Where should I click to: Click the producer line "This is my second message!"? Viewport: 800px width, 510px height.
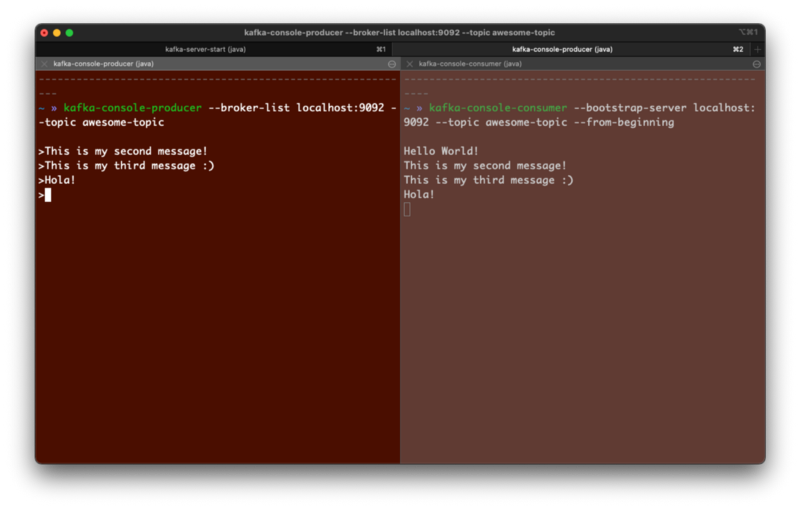tap(126, 151)
